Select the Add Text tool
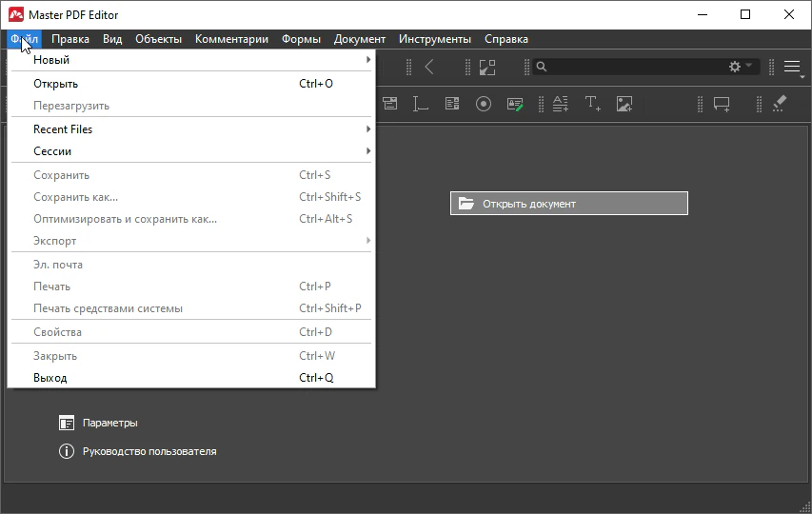Image resolution: width=812 pixels, height=514 pixels. click(592, 104)
